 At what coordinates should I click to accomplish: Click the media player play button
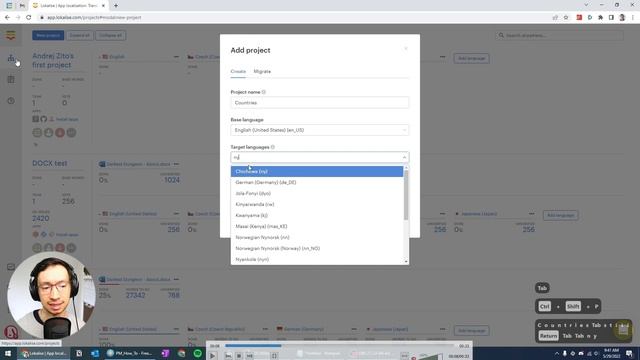coord(213,356)
